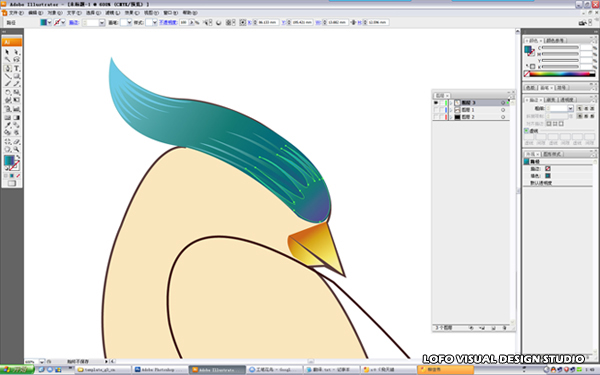Select the black arrow Selection tool

point(7,52)
